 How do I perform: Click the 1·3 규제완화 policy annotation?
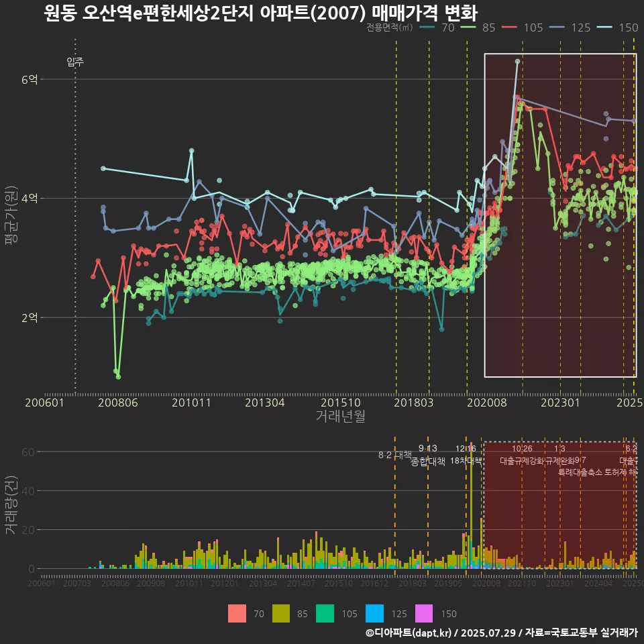560,455
